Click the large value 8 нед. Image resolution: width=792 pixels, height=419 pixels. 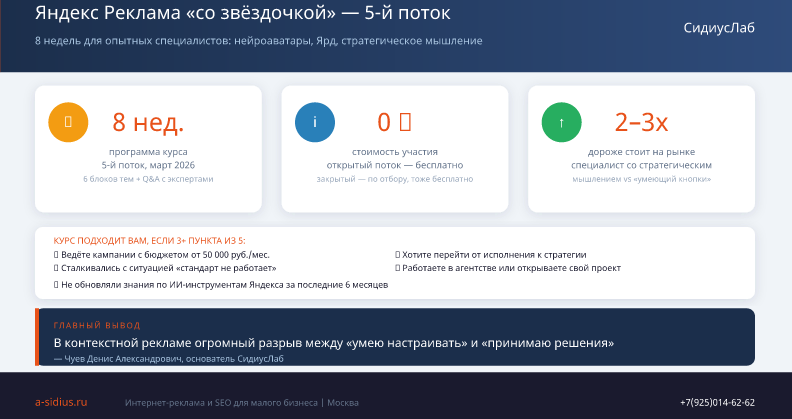click(x=148, y=122)
